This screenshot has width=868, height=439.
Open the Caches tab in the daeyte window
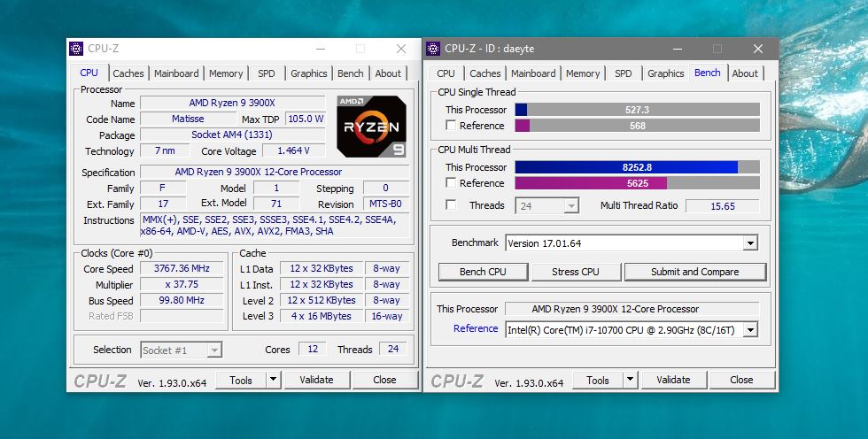tap(485, 73)
